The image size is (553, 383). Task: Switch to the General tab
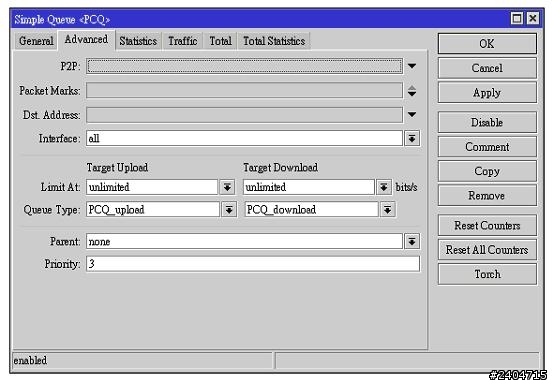pyautogui.click(x=36, y=41)
